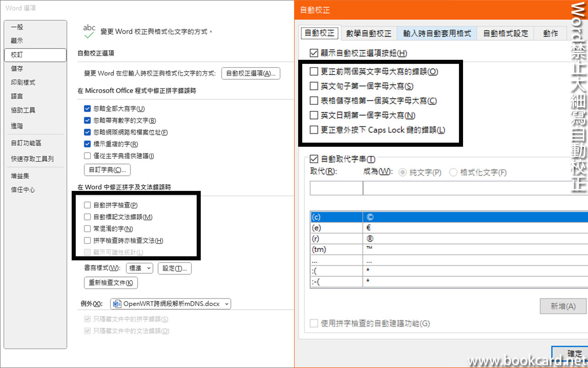Click the abc proofing checkmark icon

(89, 31)
